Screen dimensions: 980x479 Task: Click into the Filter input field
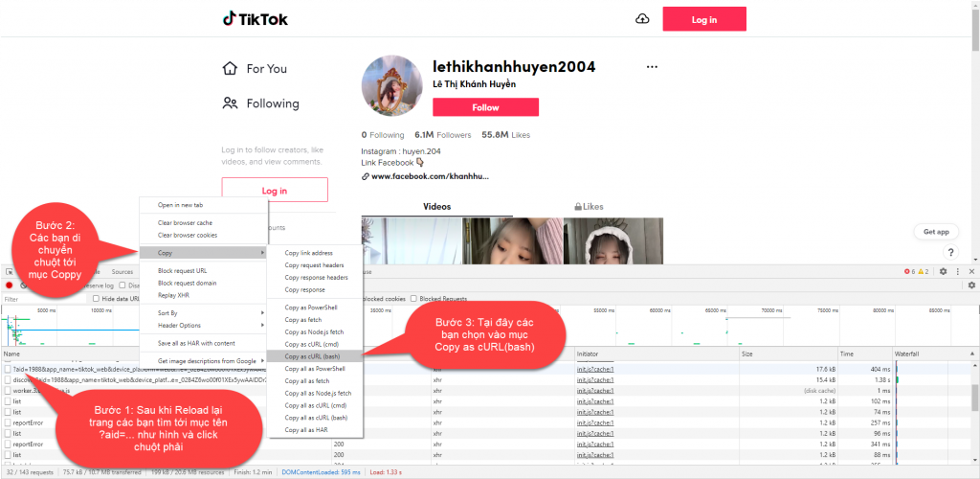click(x=45, y=300)
